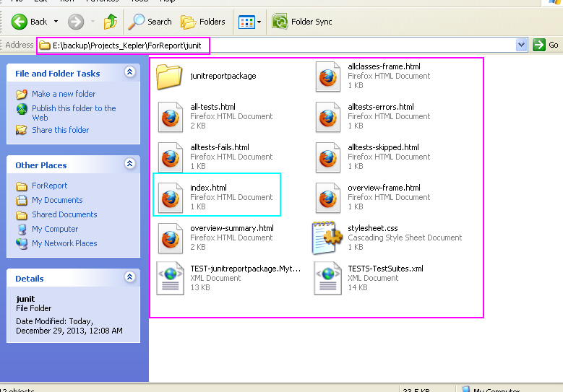The image size is (563, 392).
Task: Click the alltests-errors.html file name
Action: click(381, 107)
